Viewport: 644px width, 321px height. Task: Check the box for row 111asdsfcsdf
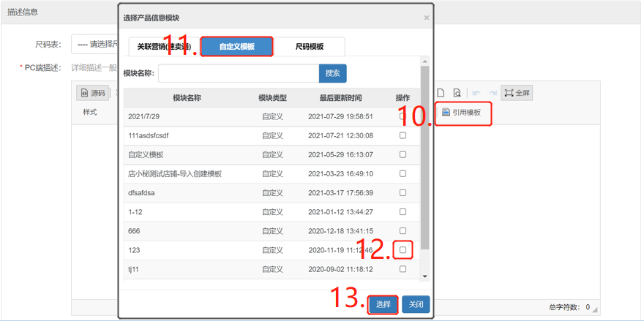[x=403, y=135]
